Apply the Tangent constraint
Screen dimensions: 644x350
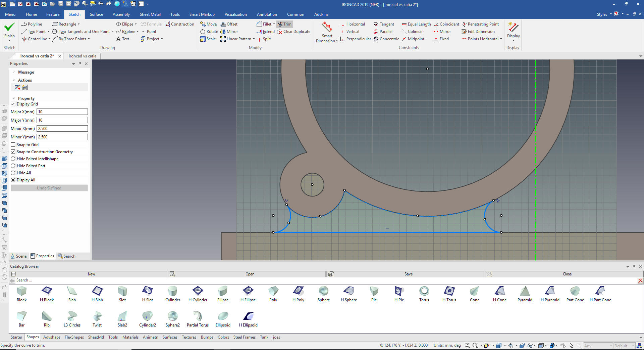(x=384, y=24)
